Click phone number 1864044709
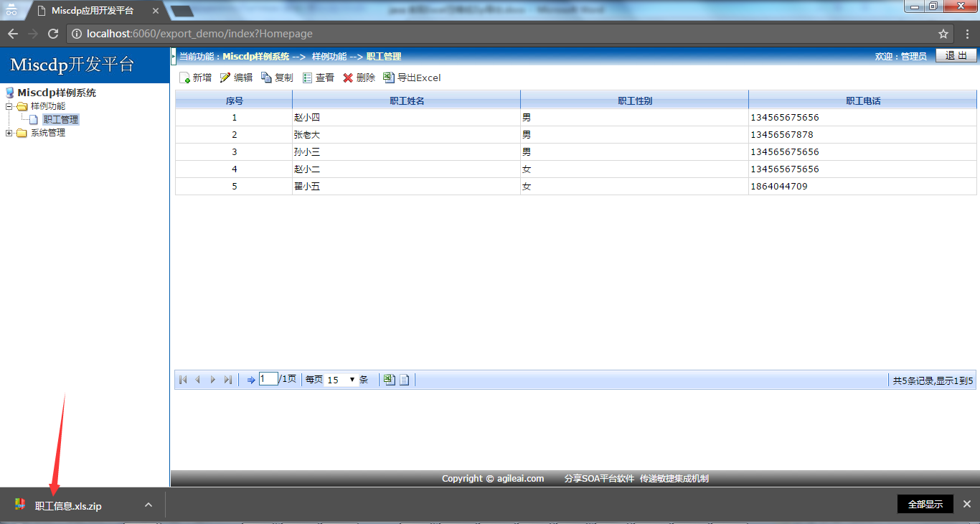Image resolution: width=980 pixels, height=524 pixels. tap(779, 187)
